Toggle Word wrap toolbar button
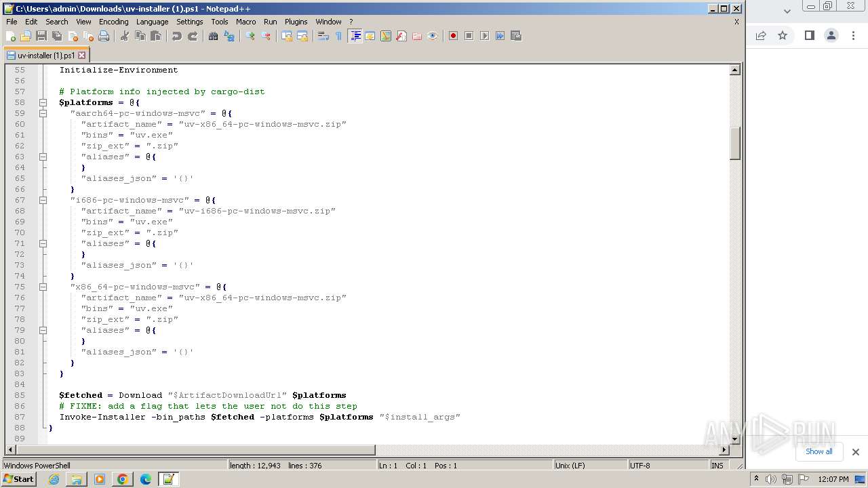This screenshot has width=868, height=488. 323,36
